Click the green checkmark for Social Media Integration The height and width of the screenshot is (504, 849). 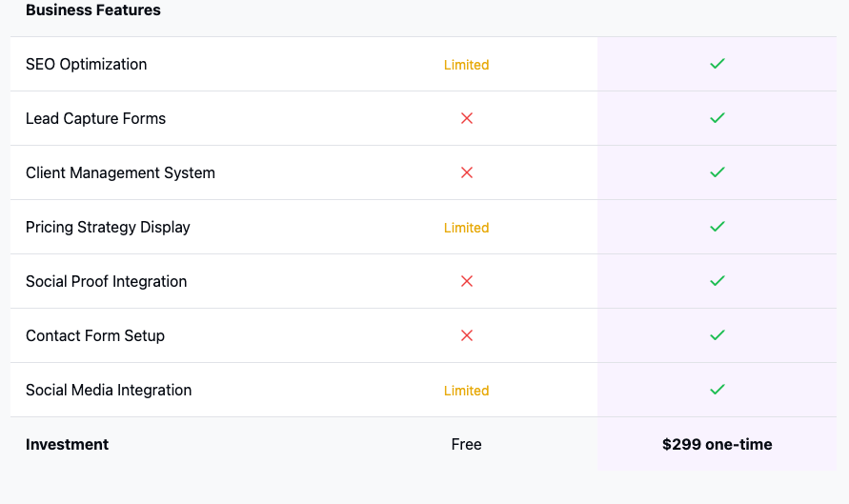pyautogui.click(x=717, y=390)
